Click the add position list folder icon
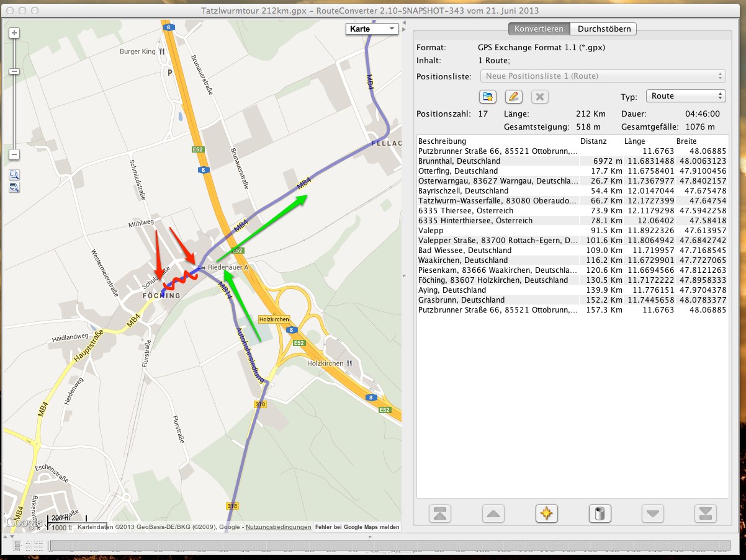The image size is (746, 560). (x=488, y=97)
